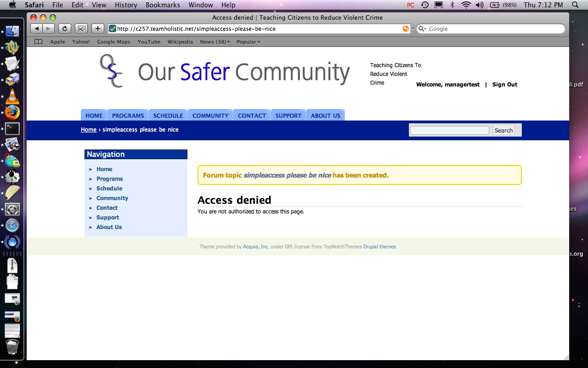
Task: Click the back navigation arrow in Safari
Action: 36,28
